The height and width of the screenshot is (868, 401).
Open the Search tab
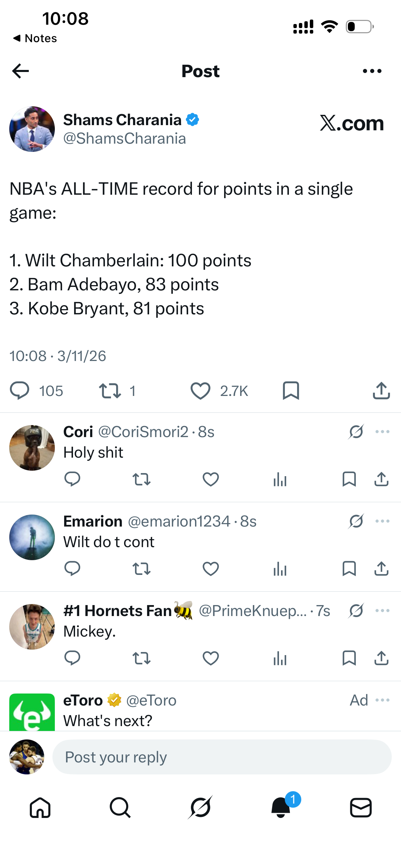click(x=120, y=808)
